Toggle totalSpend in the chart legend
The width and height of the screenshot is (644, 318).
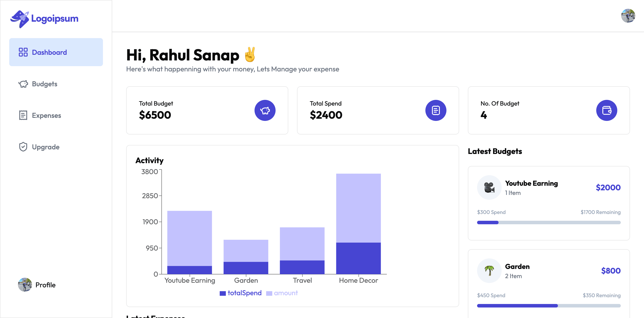pos(240,293)
